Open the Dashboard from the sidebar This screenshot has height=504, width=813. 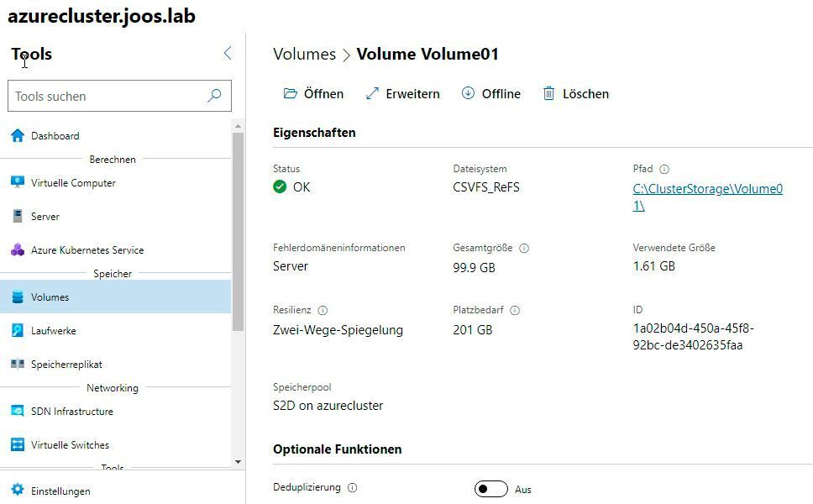tap(55, 135)
